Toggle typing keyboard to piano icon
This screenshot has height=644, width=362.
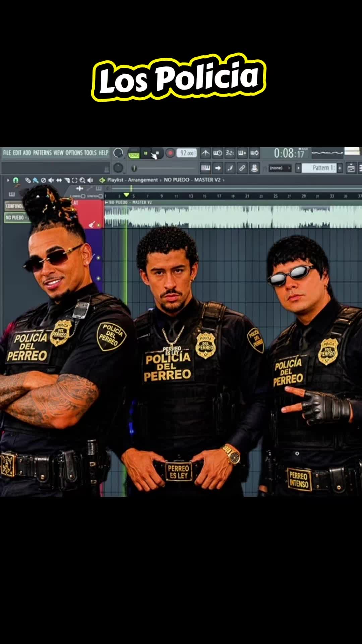[x=205, y=168]
